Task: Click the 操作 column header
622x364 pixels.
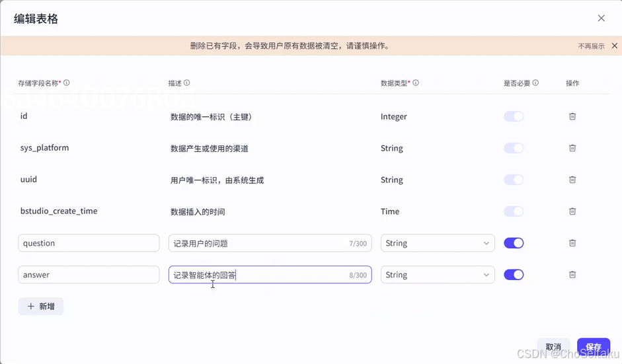Action: click(x=572, y=83)
